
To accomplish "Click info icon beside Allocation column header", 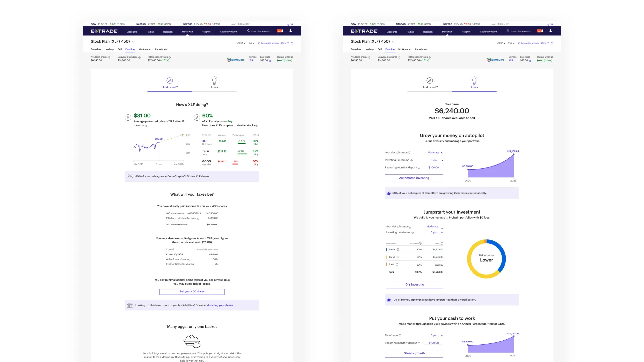I will coord(420,243).
